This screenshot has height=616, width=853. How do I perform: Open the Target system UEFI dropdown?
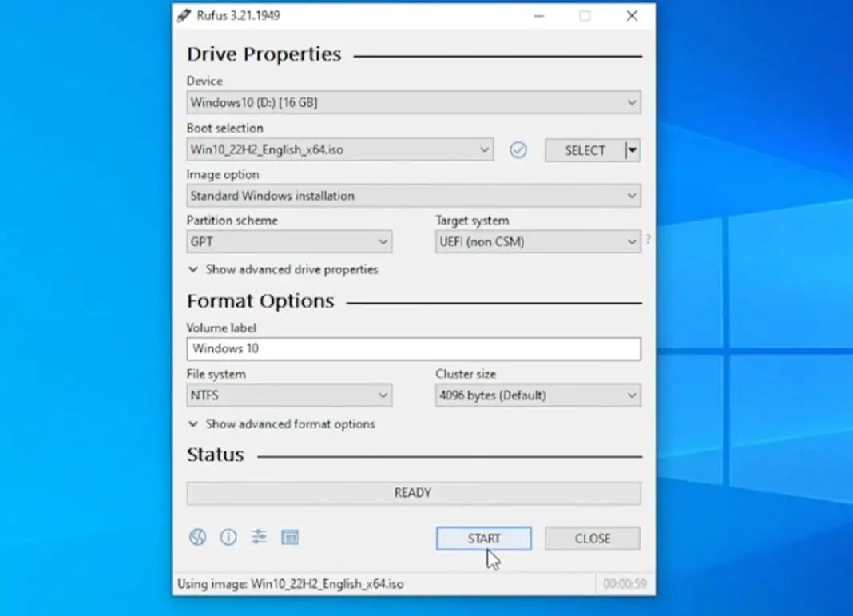537,241
